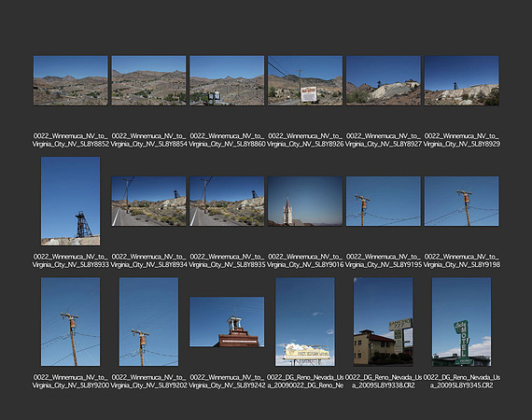Select thumbnail 5L8Y8934 road and pole
Screen dimensions: 532x420
coord(148,201)
